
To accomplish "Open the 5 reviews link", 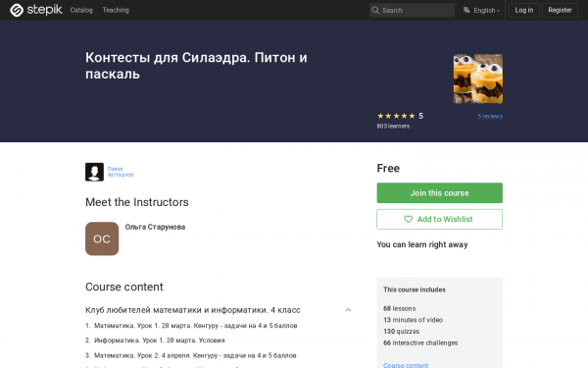I will (490, 117).
